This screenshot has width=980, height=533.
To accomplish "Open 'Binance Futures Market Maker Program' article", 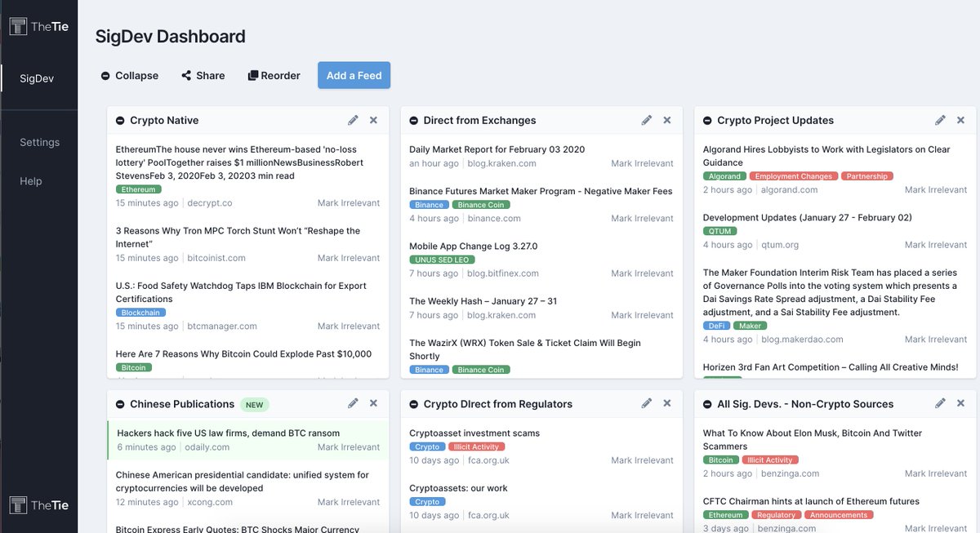I will click(x=541, y=191).
